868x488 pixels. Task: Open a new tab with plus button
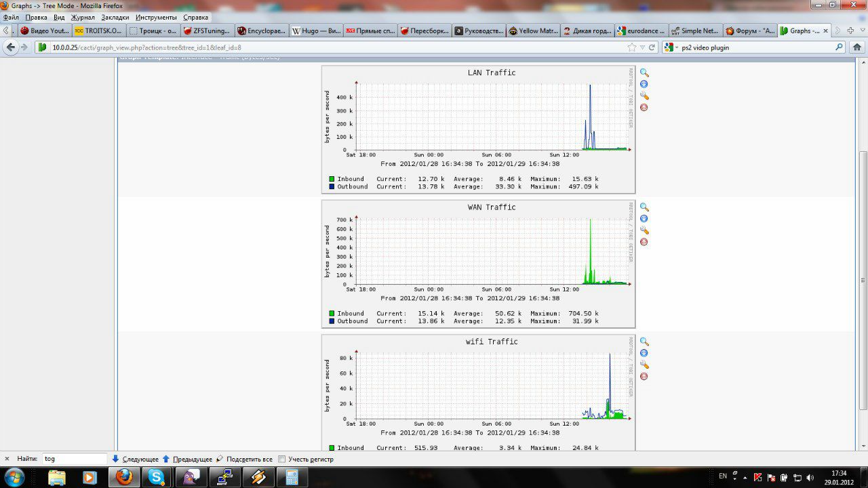(x=850, y=30)
